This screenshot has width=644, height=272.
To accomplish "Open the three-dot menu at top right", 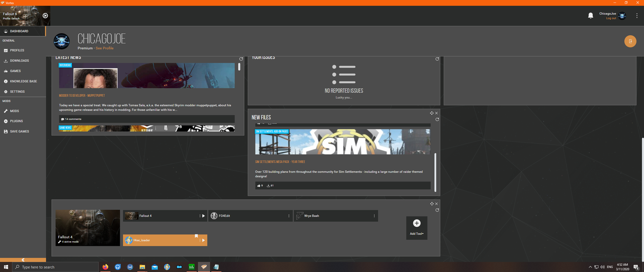I will click(637, 16).
